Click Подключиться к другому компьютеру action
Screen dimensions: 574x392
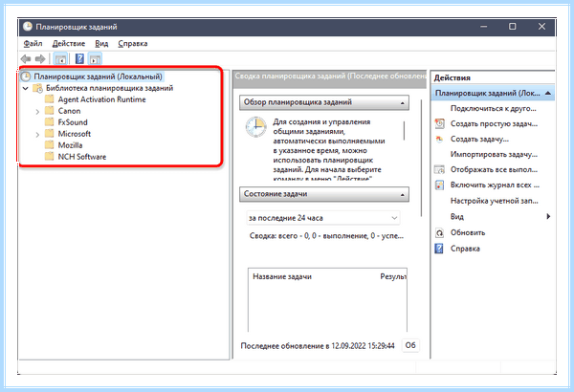[x=493, y=108]
